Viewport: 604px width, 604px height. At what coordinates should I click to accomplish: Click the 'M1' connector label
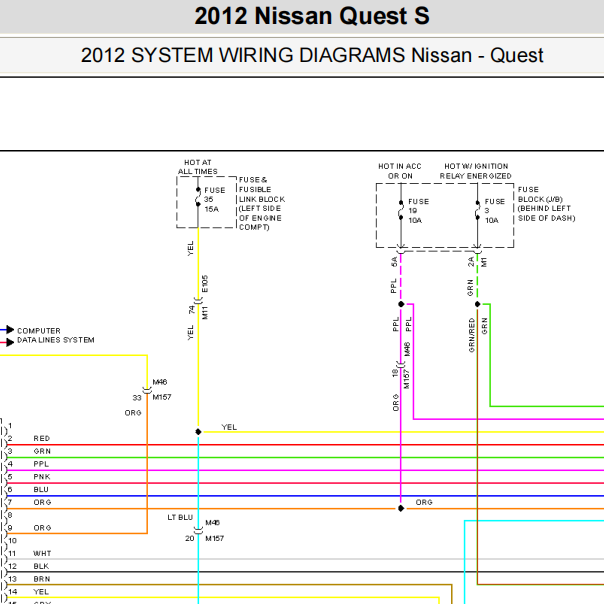(484, 262)
